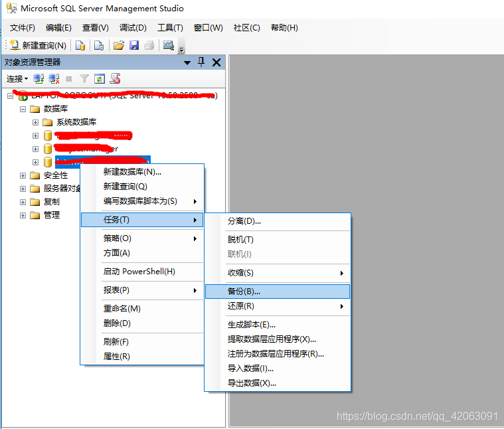Viewport: 504px width, 429px height.
Task: Open the 还原(R) submenu
Action: click(278, 306)
